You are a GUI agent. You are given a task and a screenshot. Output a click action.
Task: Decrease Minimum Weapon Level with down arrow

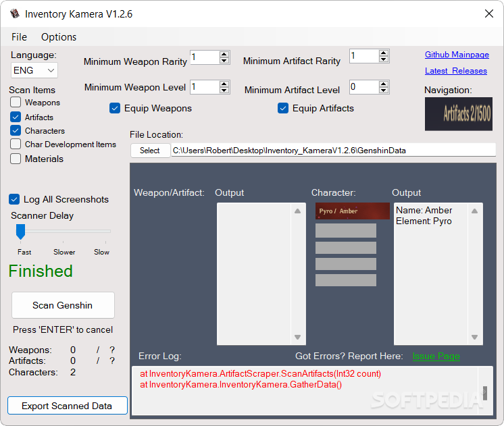click(x=224, y=90)
